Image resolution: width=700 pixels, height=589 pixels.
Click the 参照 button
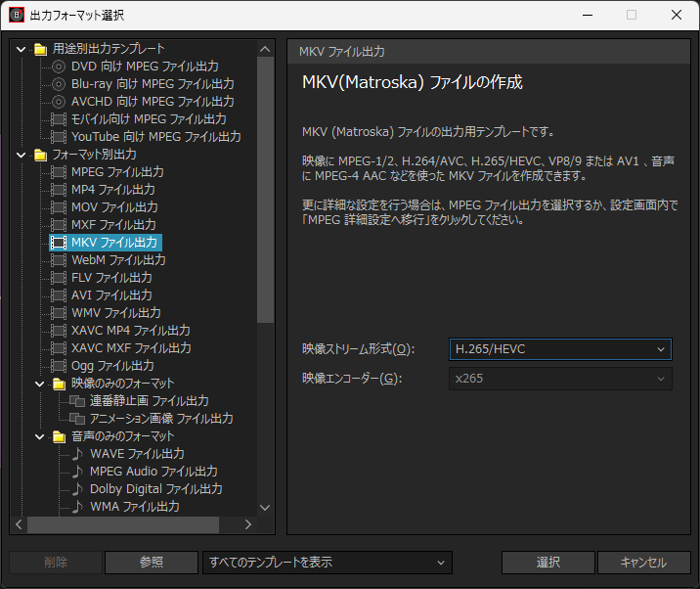[x=152, y=563]
